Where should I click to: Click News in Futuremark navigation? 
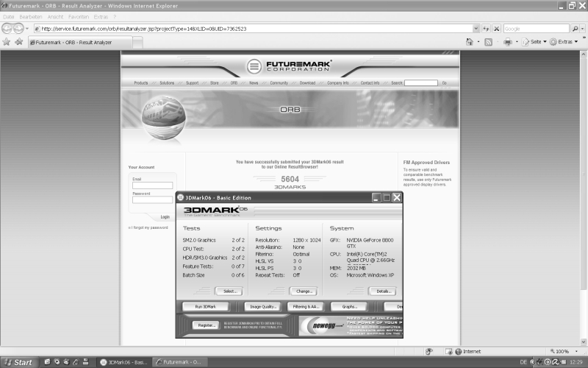coord(254,83)
